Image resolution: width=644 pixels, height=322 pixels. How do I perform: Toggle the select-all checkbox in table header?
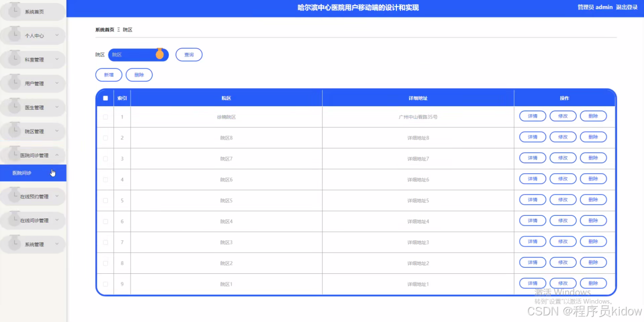pos(105,98)
